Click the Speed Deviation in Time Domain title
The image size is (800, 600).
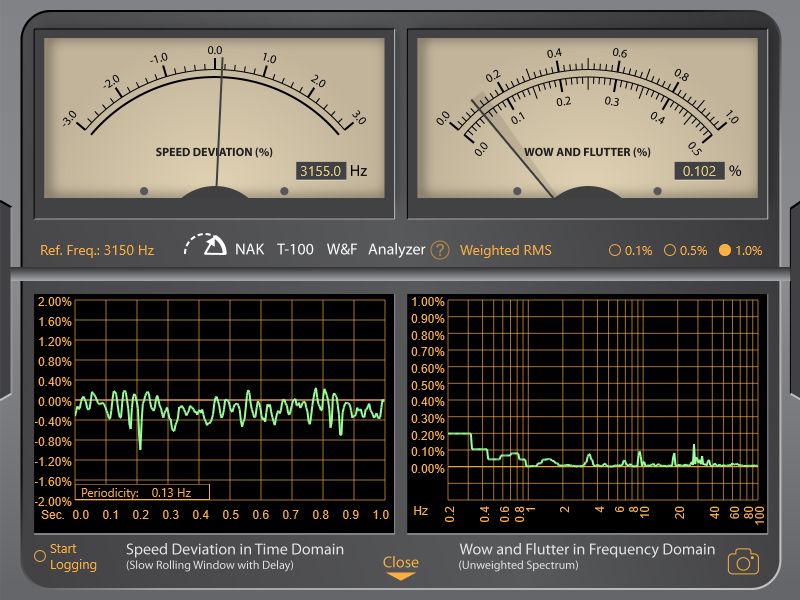[x=234, y=549]
